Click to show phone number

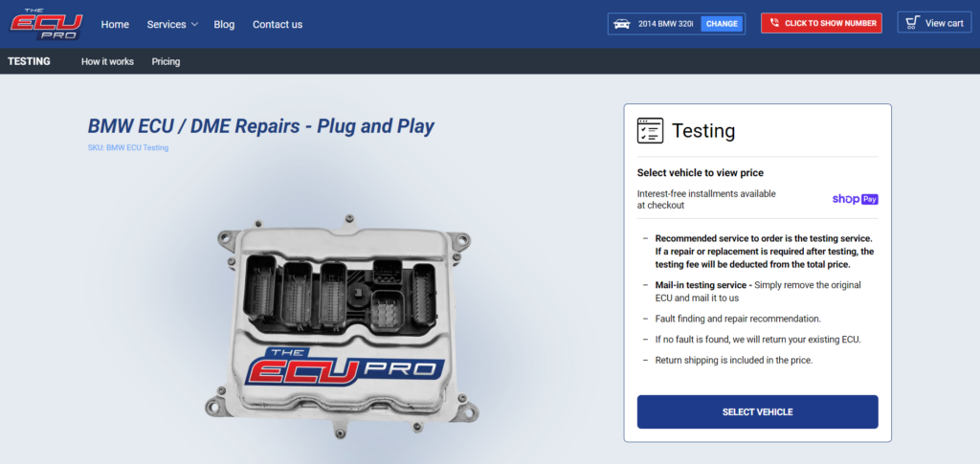tap(821, 23)
